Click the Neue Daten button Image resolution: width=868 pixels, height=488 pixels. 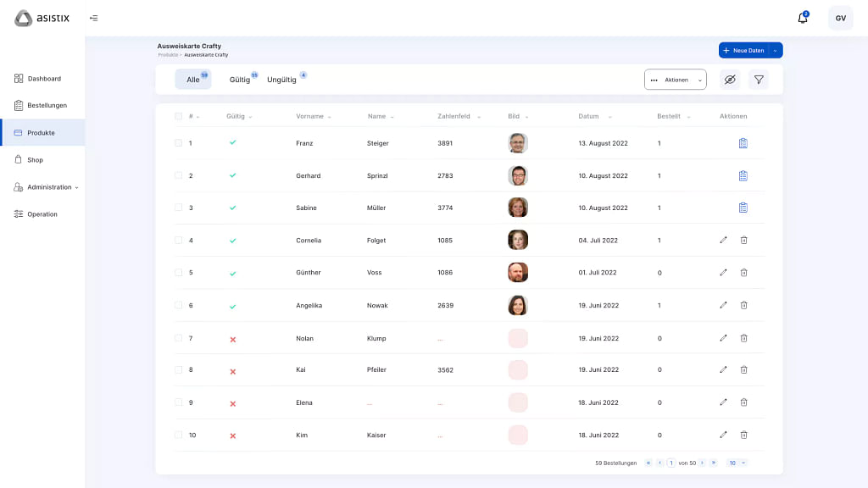[x=743, y=51]
